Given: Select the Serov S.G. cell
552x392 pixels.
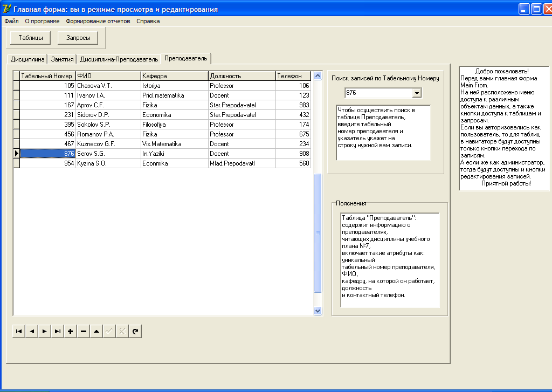Looking at the screenshot, I should [x=108, y=154].
